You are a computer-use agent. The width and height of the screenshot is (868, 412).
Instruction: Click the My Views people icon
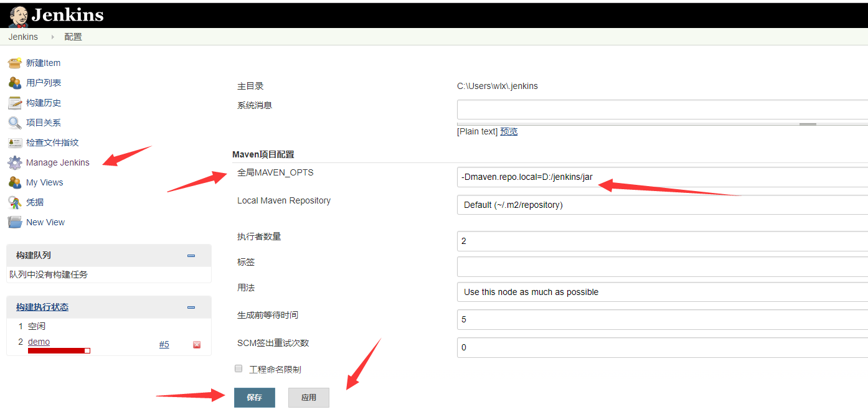coord(15,182)
